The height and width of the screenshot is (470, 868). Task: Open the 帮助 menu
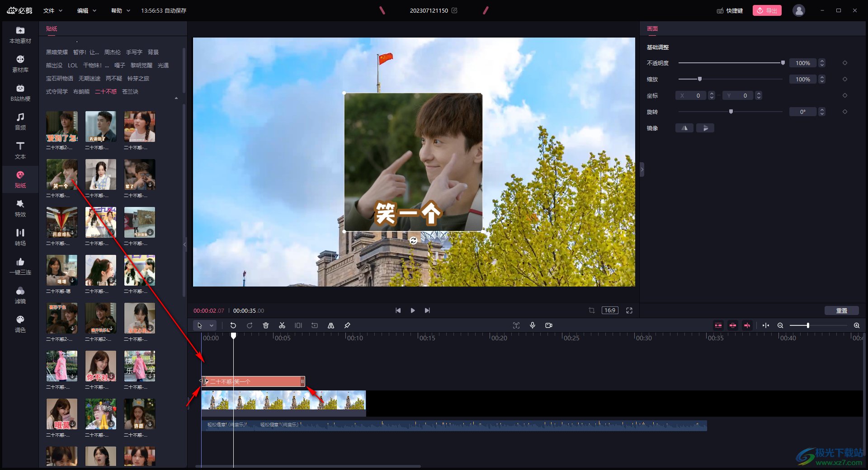click(x=121, y=10)
